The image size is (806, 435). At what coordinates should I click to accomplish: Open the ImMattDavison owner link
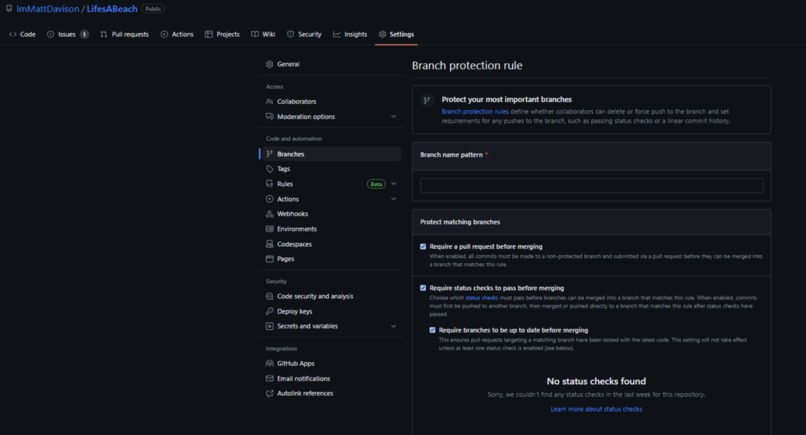48,9
